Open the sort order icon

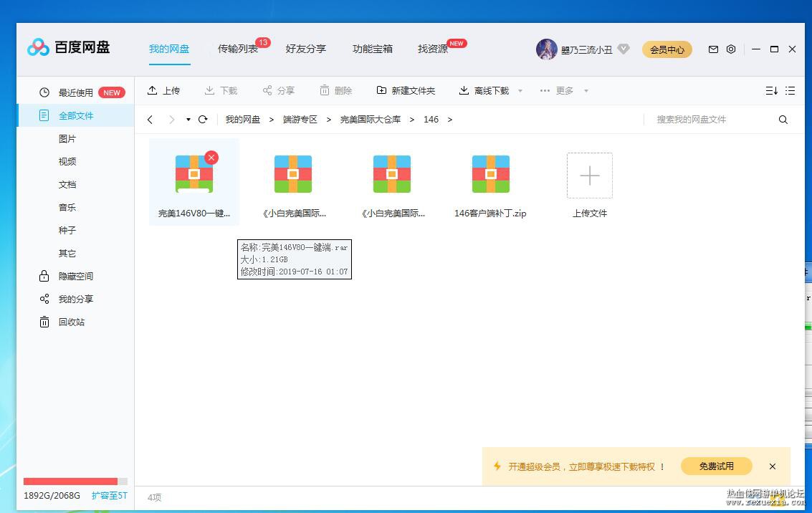point(772,90)
